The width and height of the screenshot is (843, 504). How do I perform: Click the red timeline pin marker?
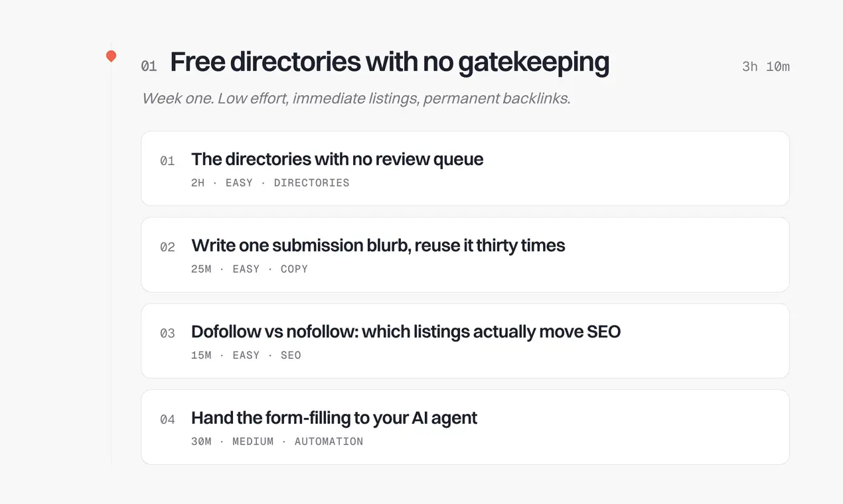tap(111, 56)
